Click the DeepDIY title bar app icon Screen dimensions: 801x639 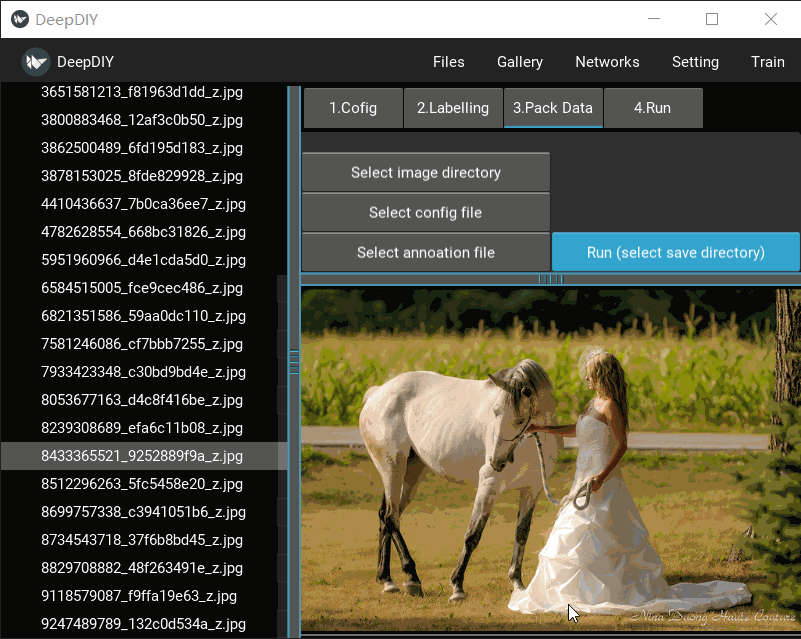pos(20,19)
